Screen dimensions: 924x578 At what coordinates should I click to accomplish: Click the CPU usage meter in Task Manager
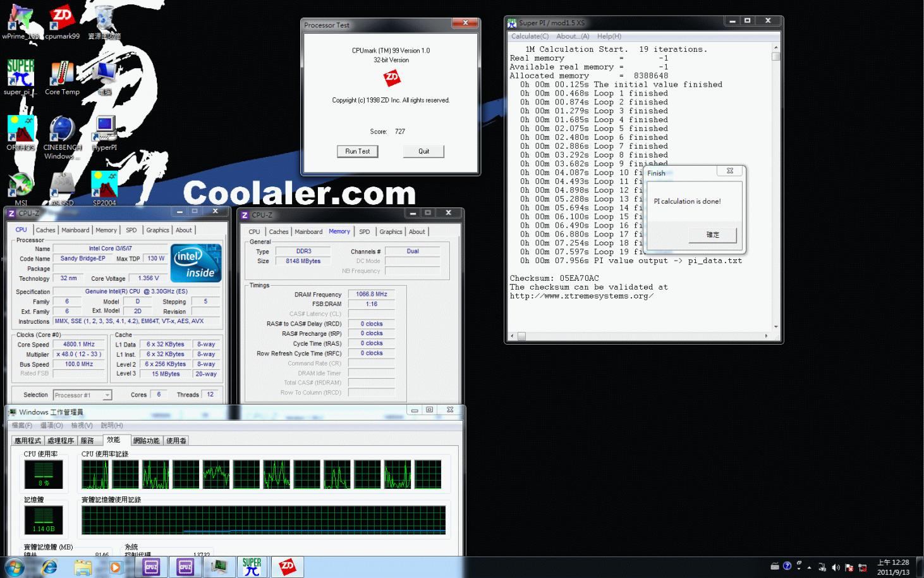click(x=44, y=475)
